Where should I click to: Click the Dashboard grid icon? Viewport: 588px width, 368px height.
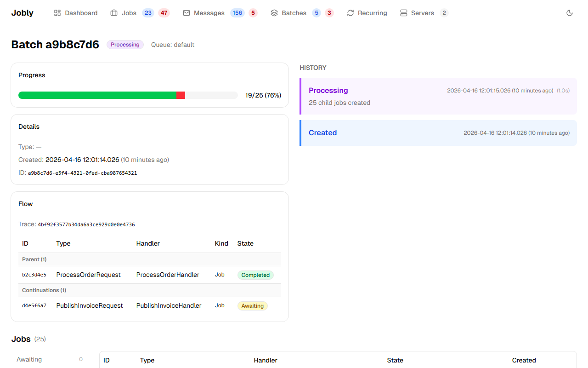coord(57,13)
